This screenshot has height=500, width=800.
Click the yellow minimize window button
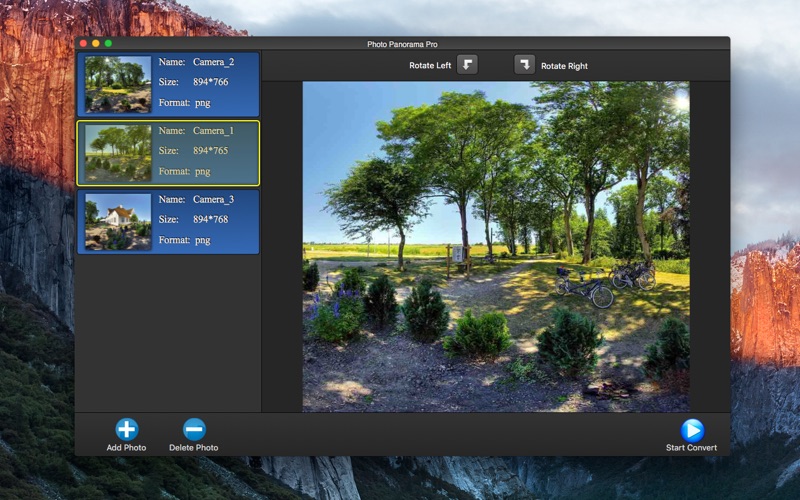[95, 43]
